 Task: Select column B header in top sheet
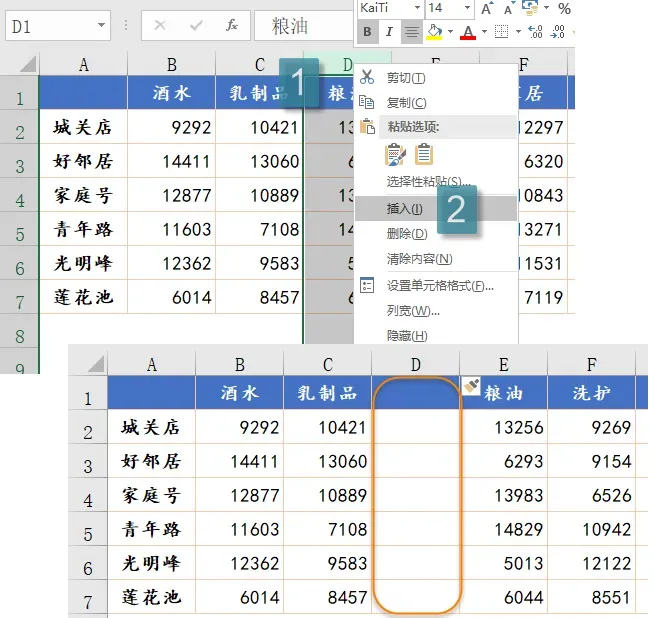click(x=171, y=65)
